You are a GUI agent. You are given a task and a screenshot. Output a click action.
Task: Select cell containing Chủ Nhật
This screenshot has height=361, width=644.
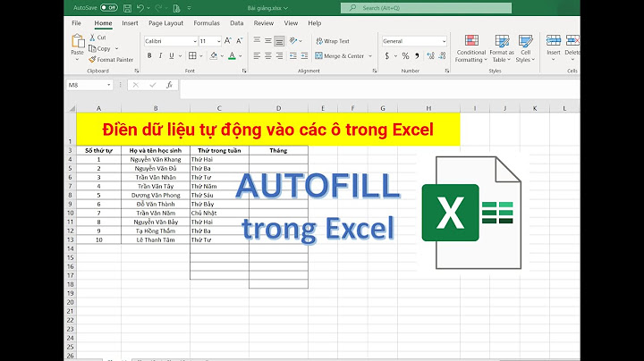pyautogui.click(x=219, y=213)
